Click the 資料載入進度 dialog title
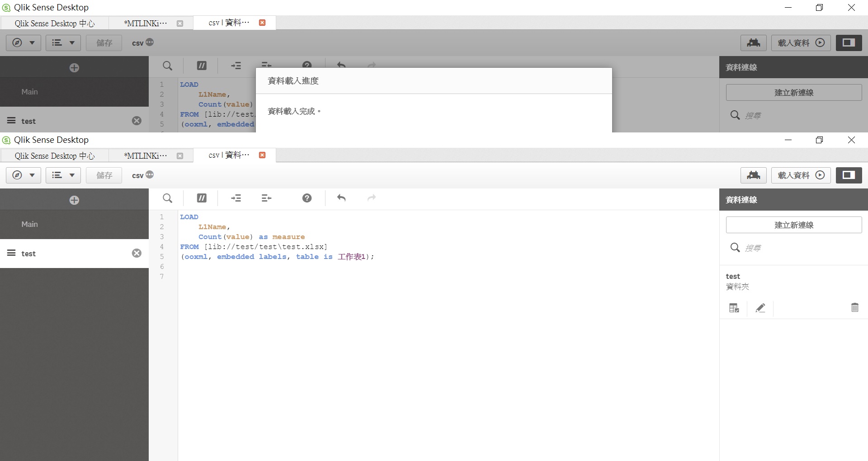The image size is (868, 461). (293, 80)
